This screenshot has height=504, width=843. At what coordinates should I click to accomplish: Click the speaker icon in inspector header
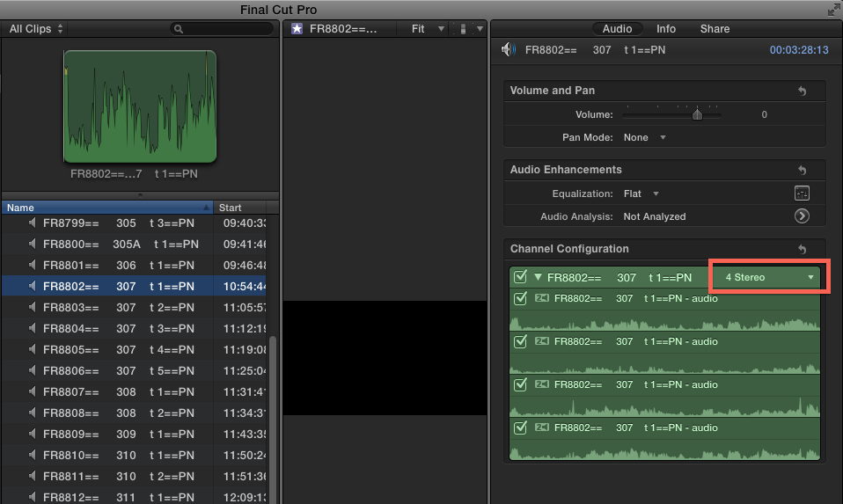(508, 50)
